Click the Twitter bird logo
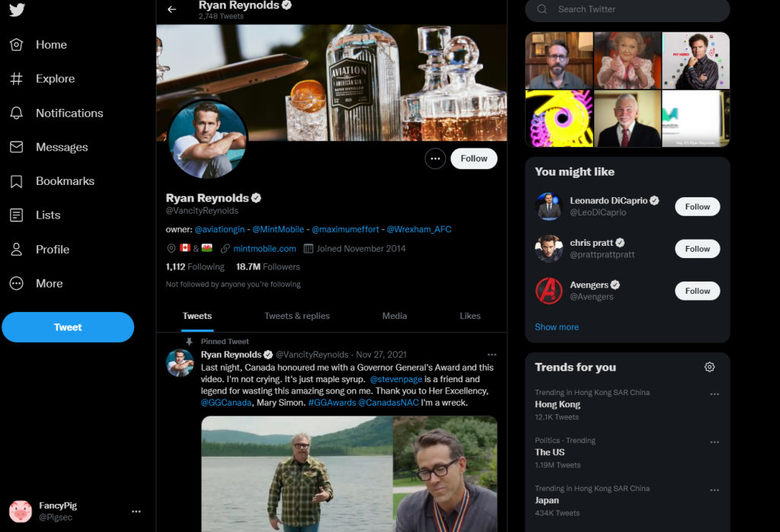Screen dimensions: 780x532 [17, 9]
